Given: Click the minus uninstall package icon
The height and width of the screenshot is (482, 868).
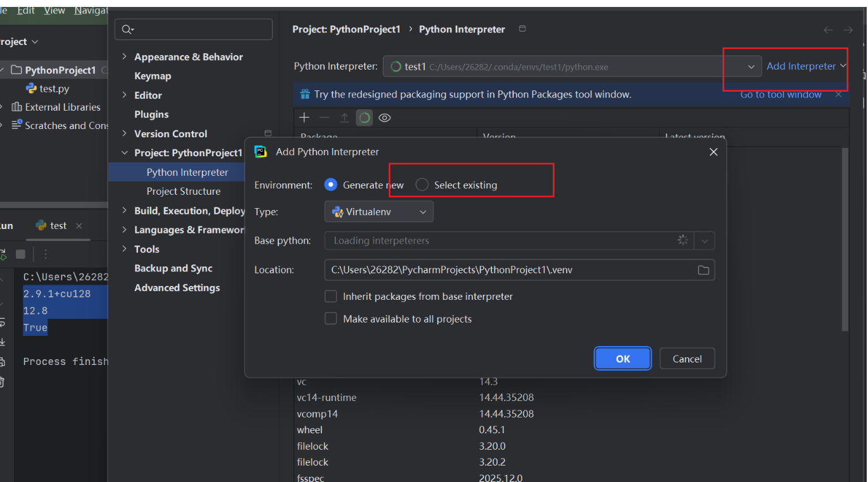Looking at the screenshot, I should tap(324, 118).
